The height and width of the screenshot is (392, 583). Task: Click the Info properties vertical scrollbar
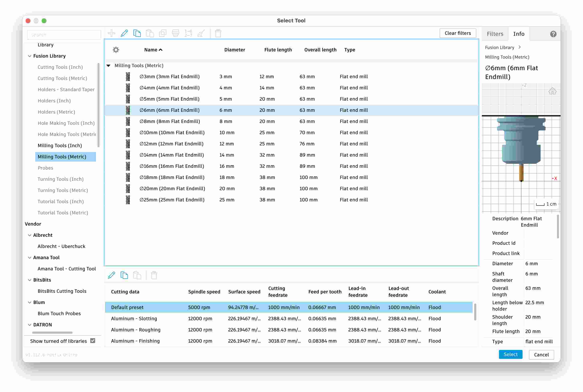tap(558, 226)
